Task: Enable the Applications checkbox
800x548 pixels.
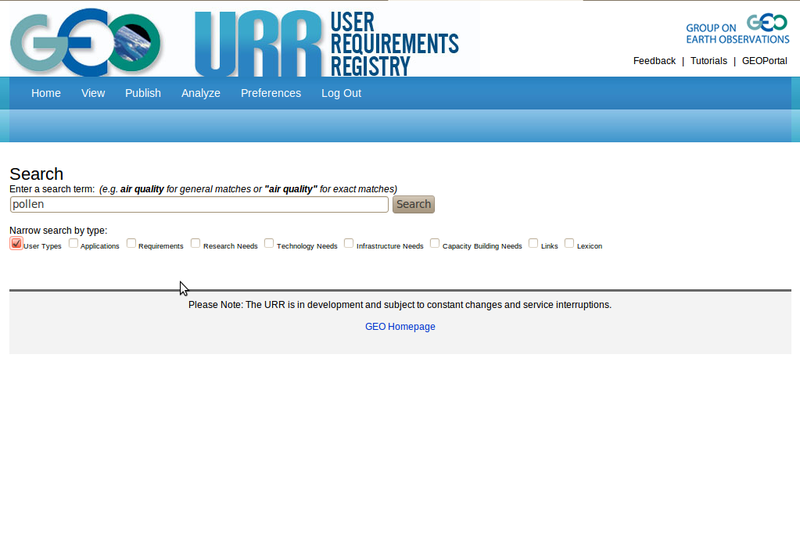Action: point(74,243)
